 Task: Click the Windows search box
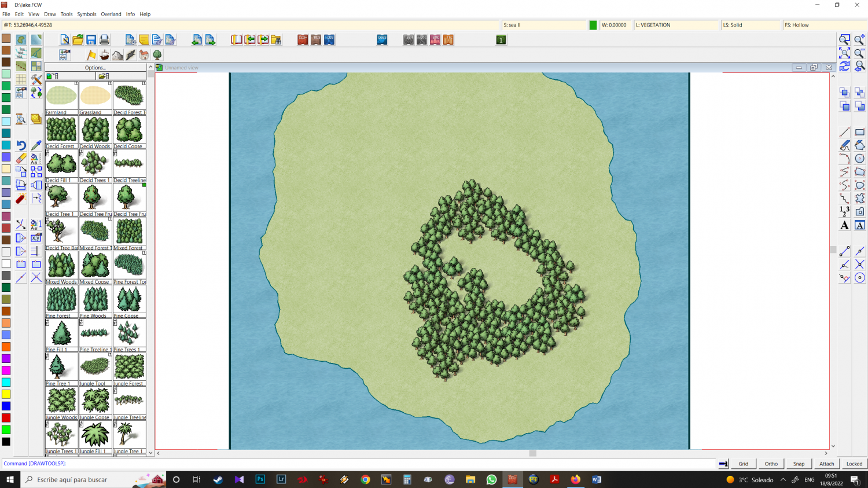pyautogui.click(x=93, y=479)
